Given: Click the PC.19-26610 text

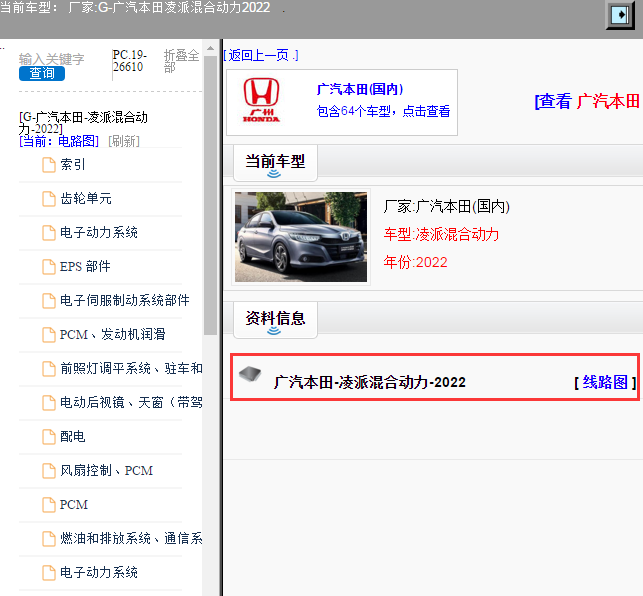Looking at the screenshot, I should [130, 61].
